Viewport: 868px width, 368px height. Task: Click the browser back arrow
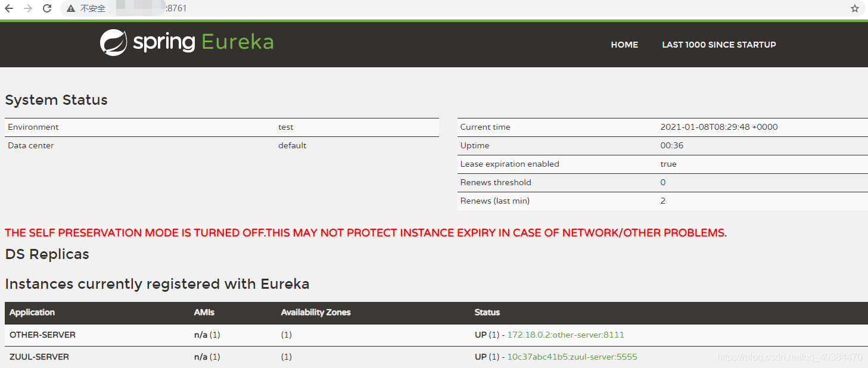(x=9, y=8)
